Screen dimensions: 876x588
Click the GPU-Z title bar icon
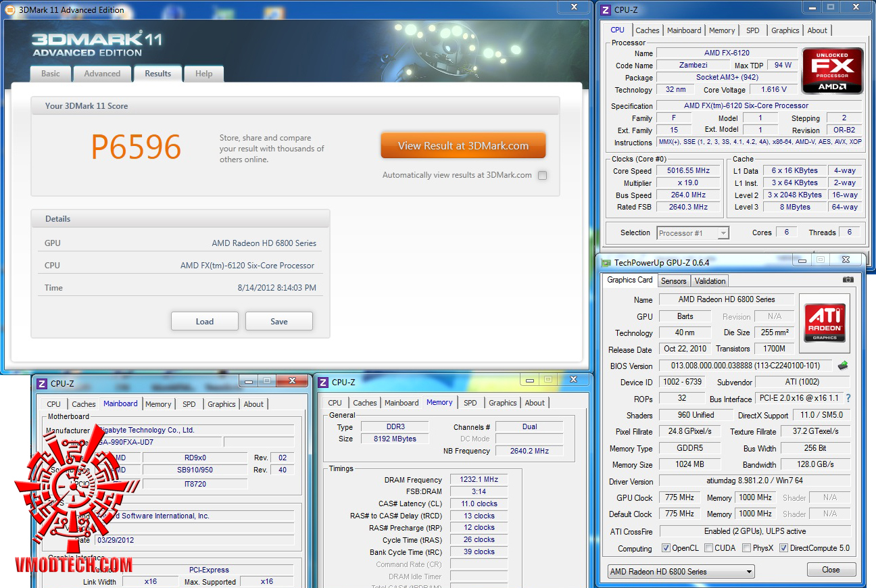pos(606,262)
